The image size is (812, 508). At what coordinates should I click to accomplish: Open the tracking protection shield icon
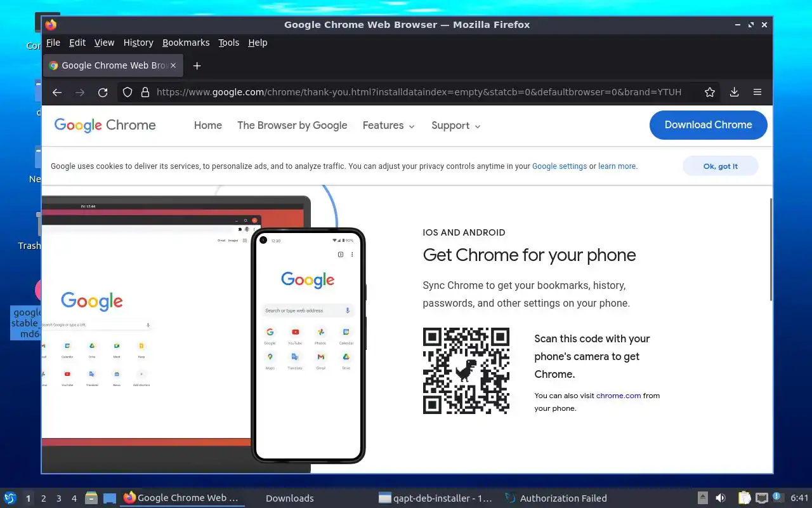(x=128, y=92)
